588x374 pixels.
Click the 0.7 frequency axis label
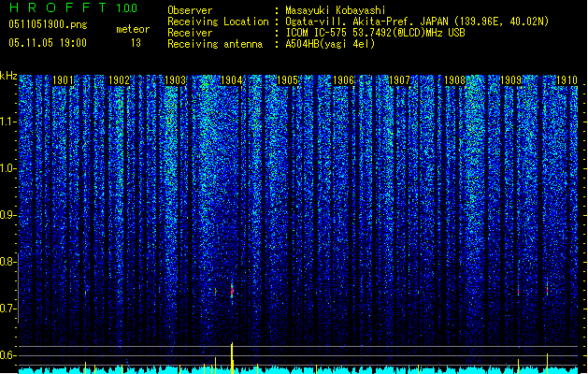tap(8, 309)
